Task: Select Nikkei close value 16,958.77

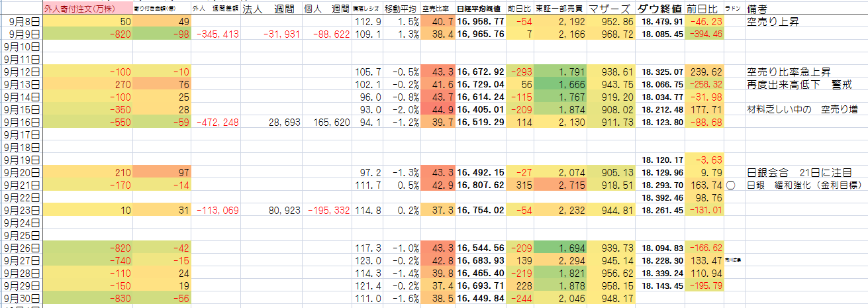Action: (481, 21)
